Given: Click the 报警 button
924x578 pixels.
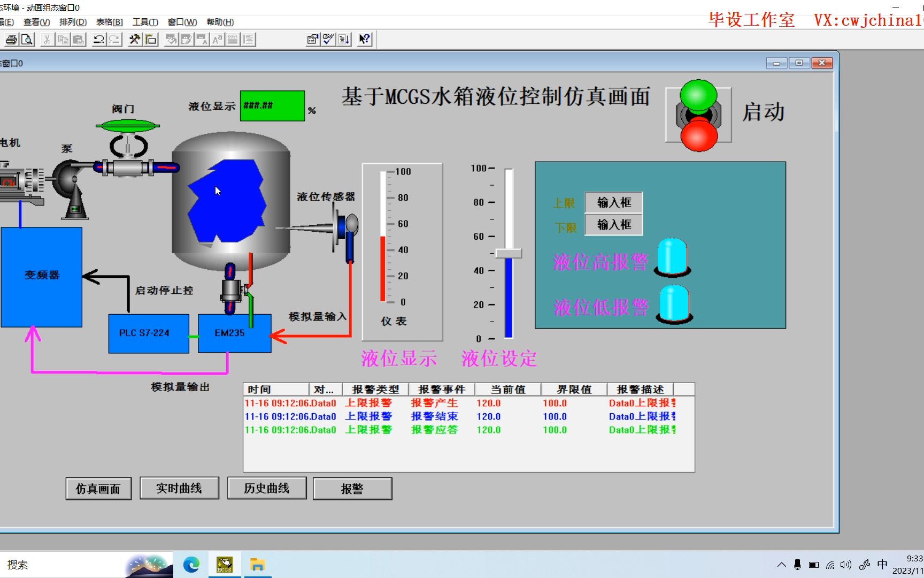Looking at the screenshot, I should [352, 489].
